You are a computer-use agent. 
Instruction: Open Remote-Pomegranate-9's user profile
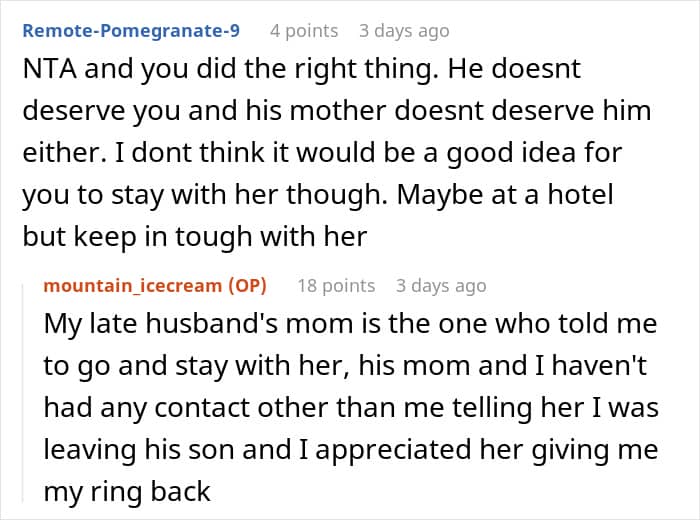131,30
